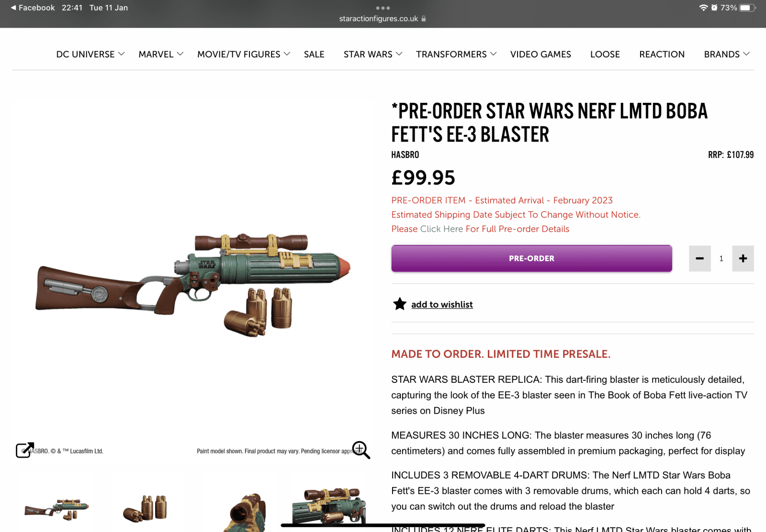Click the wishlist star icon

point(400,304)
